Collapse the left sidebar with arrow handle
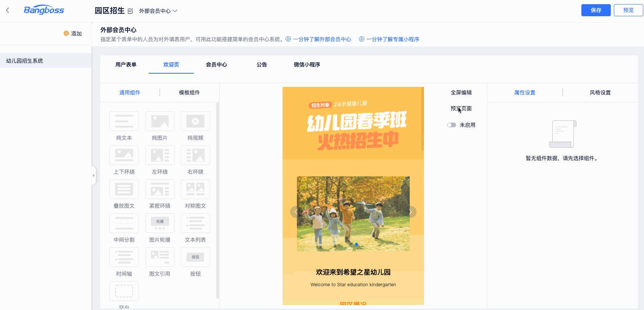This screenshot has height=310, width=644. (x=94, y=176)
